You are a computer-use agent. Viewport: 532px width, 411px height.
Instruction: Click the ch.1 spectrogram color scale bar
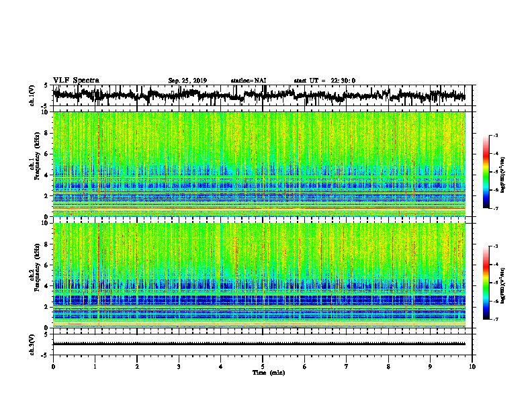pos(486,172)
